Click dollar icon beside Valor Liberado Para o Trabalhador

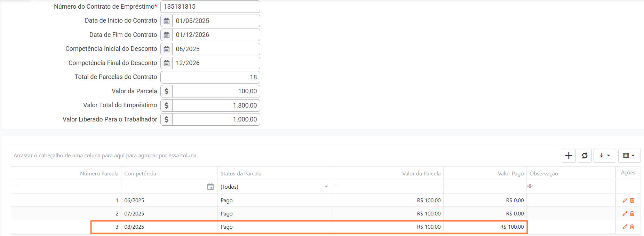(167, 119)
